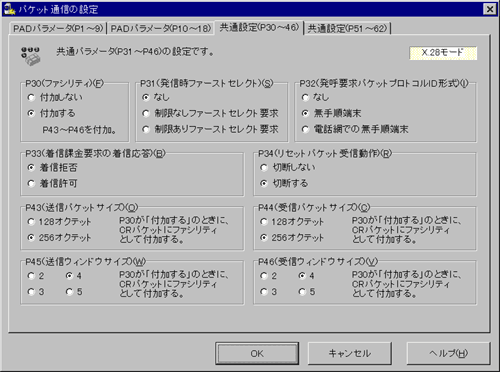Select P32 無手順端末 option
The width and height of the screenshot is (500, 372).
(x=331, y=113)
